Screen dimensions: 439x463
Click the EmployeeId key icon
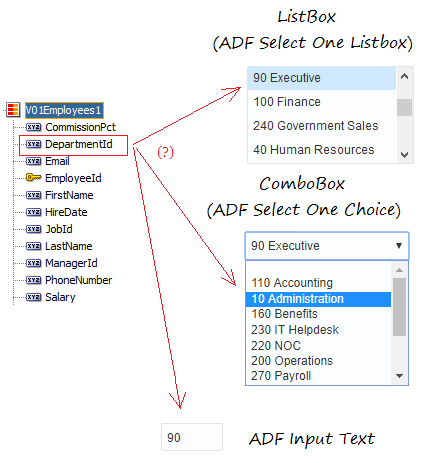pos(33,177)
